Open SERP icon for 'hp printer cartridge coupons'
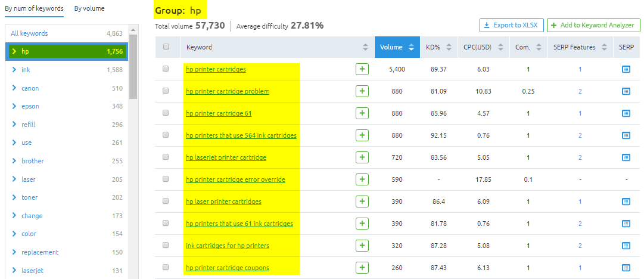 click(626, 268)
